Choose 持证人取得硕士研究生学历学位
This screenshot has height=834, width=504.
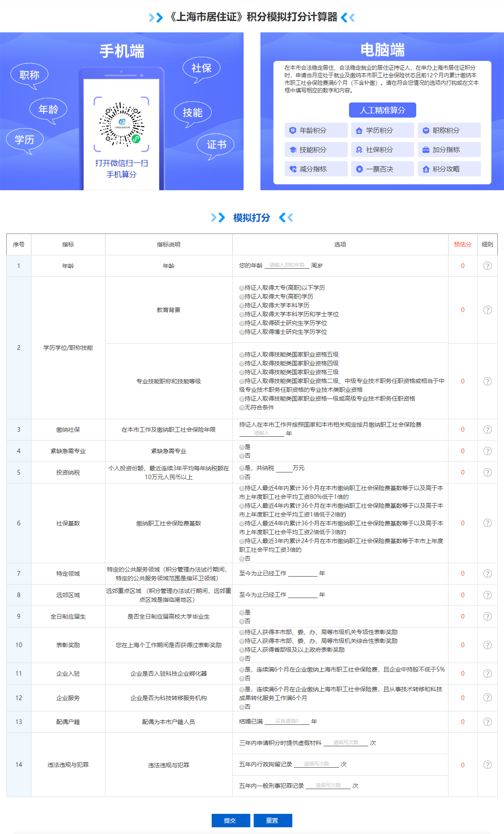coord(242,323)
